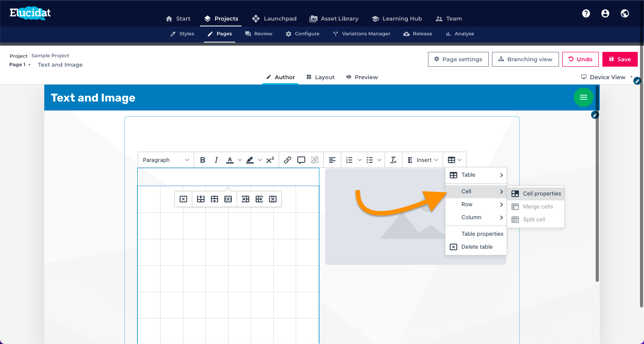Switch to the Preview tab

[x=362, y=77]
